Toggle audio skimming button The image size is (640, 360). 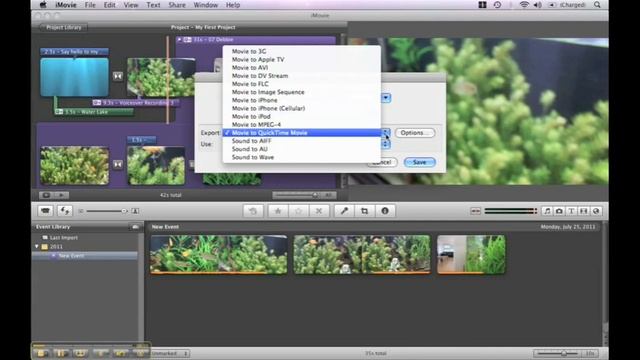[x=476, y=211]
